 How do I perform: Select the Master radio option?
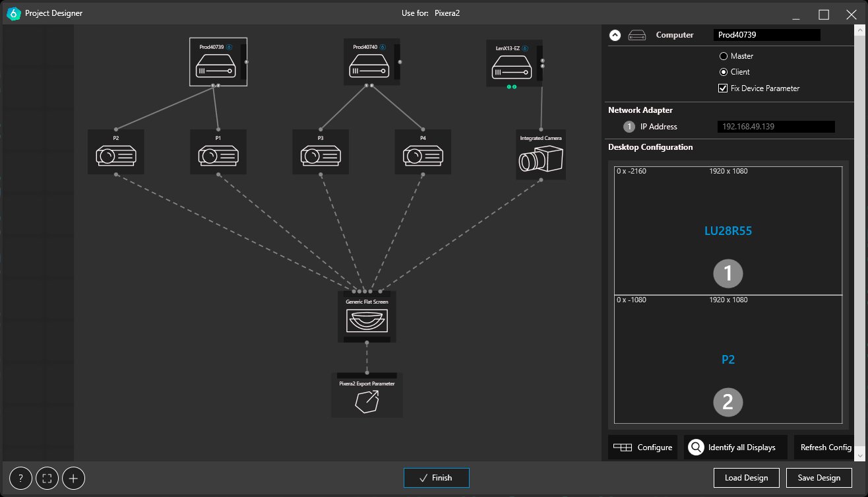724,56
